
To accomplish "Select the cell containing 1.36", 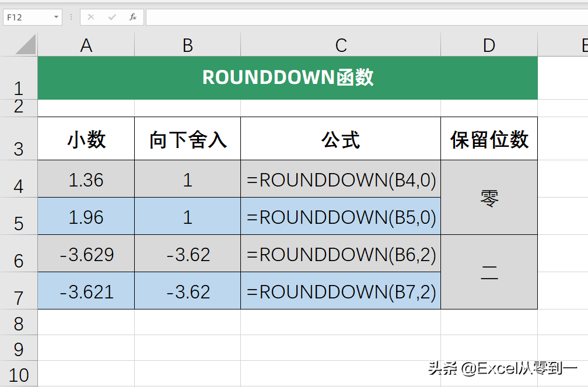I will (86, 179).
